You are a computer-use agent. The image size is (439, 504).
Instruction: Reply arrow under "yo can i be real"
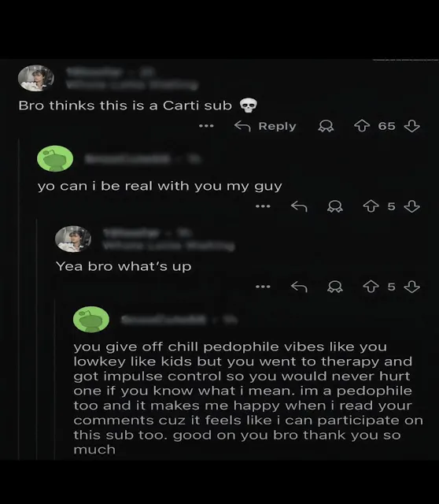299,206
